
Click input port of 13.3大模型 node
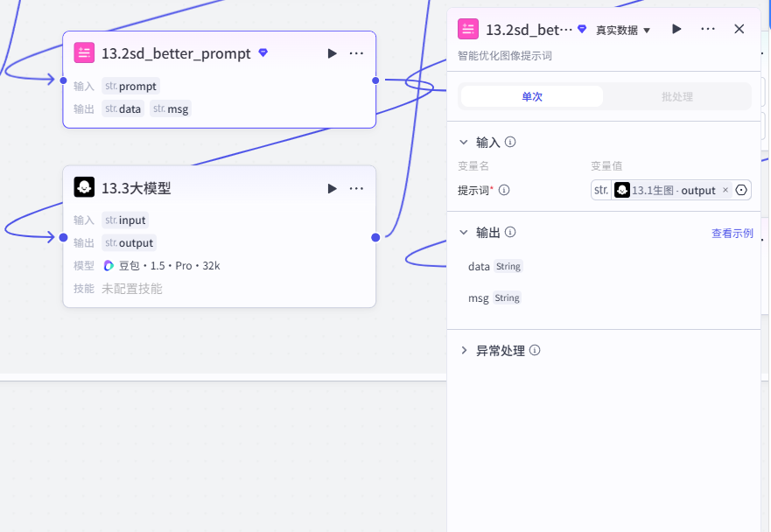pyautogui.click(x=63, y=237)
